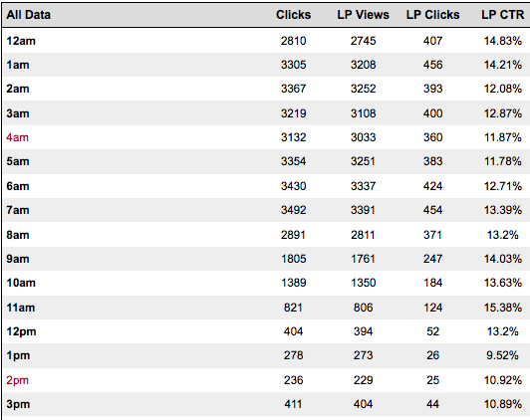Click the All Data header label
530x420 pixels.
click(x=28, y=15)
